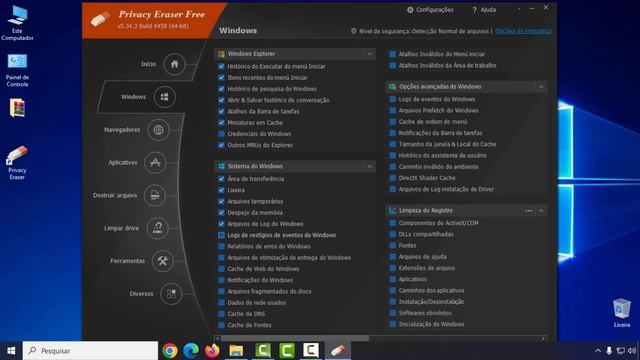Open Opções de segurança link
640x360 pixels.
(523, 31)
